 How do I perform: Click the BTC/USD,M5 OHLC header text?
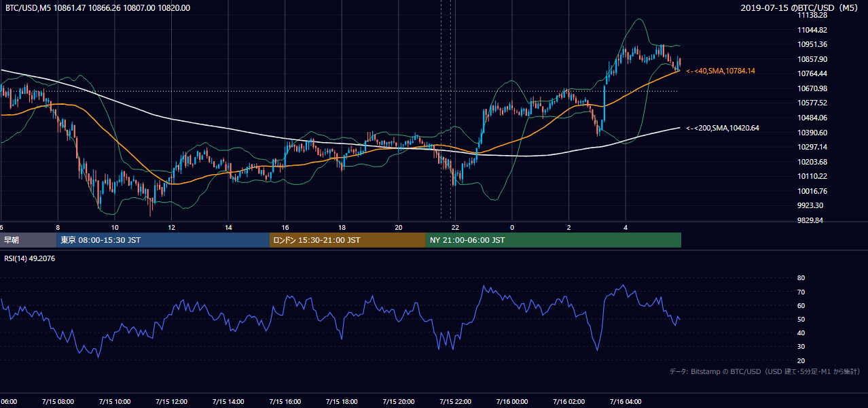98,8
